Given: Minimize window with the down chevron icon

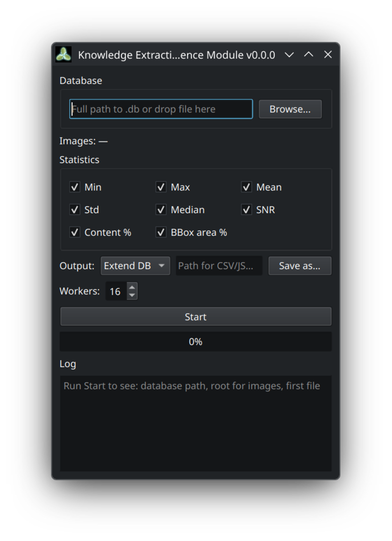Looking at the screenshot, I should click(289, 55).
